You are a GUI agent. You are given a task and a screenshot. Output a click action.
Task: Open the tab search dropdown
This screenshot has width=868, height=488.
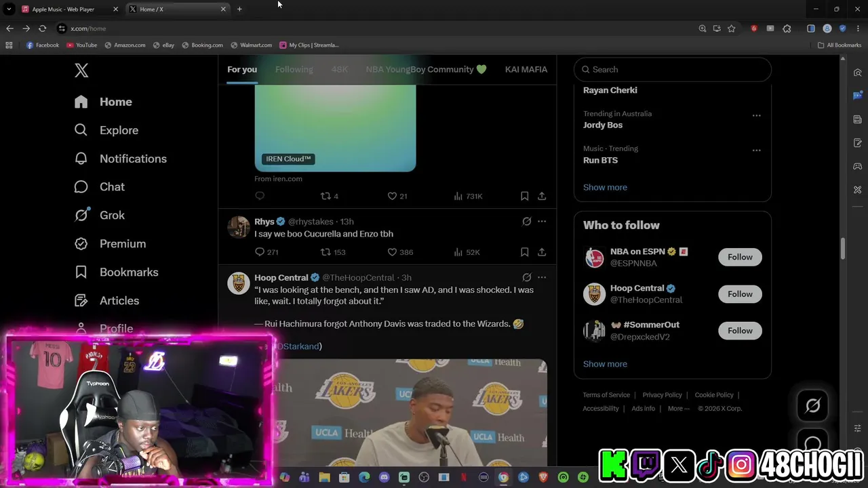(9, 9)
